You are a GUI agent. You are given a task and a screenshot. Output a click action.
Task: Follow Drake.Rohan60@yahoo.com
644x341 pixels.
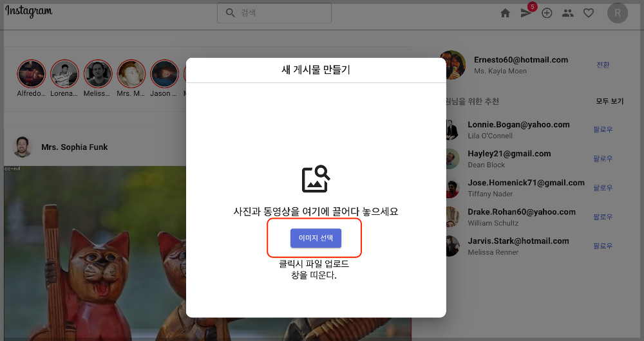pyautogui.click(x=603, y=217)
